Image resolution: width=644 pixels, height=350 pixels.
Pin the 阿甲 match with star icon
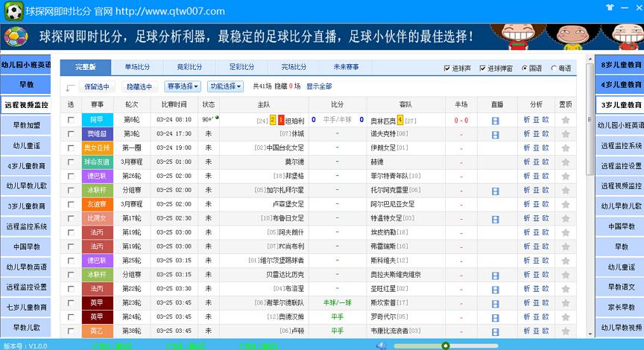pos(565,120)
